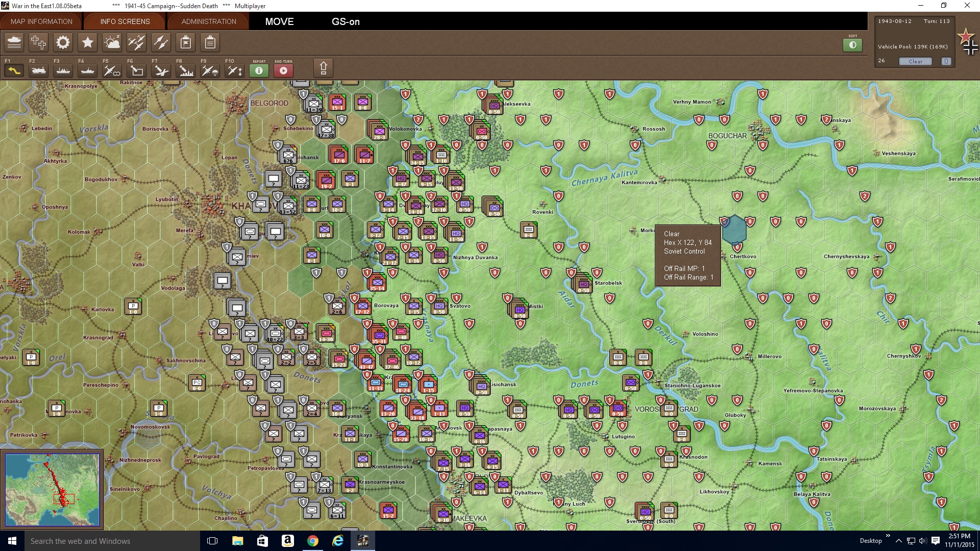This screenshot has width=980, height=551.
Task: Click the small 0 button beside Clear
Action: click(x=946, y=61)
